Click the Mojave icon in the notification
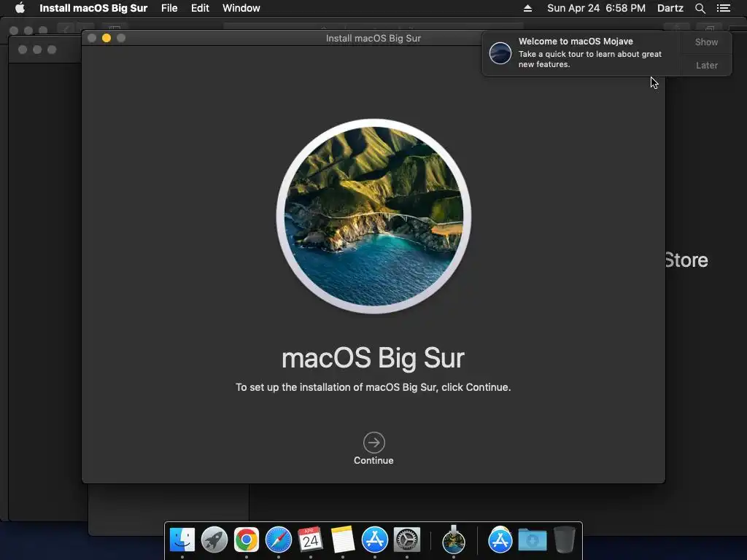 pos(500,52)
